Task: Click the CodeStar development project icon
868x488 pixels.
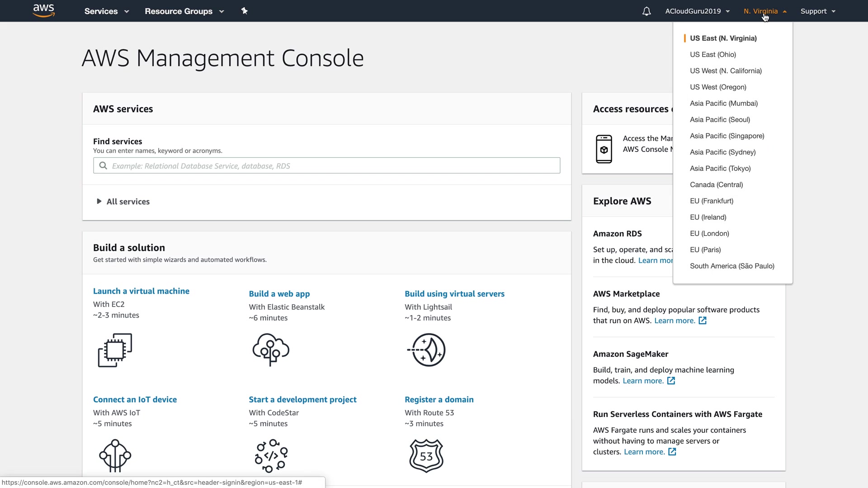Action: (271, 455)
